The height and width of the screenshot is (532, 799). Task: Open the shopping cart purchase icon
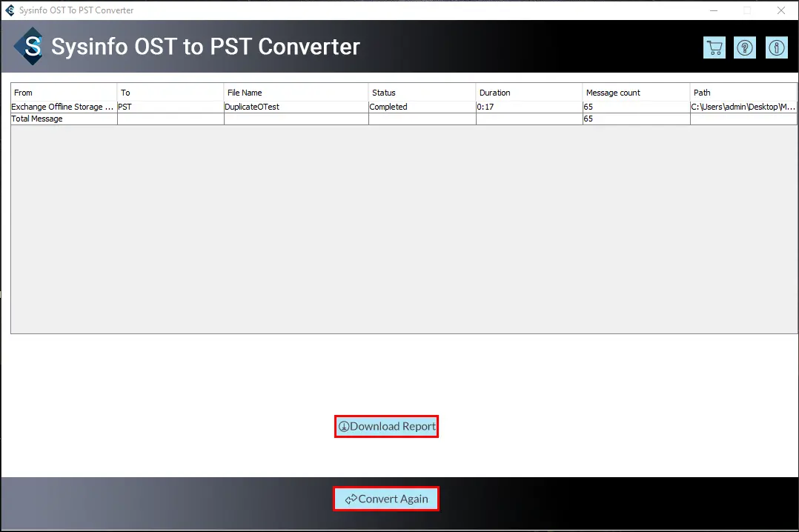click(714, 48)
